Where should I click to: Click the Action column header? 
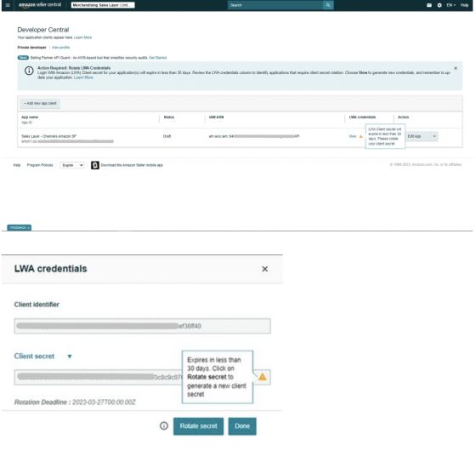pyautogui.click(x=403, y=117)
